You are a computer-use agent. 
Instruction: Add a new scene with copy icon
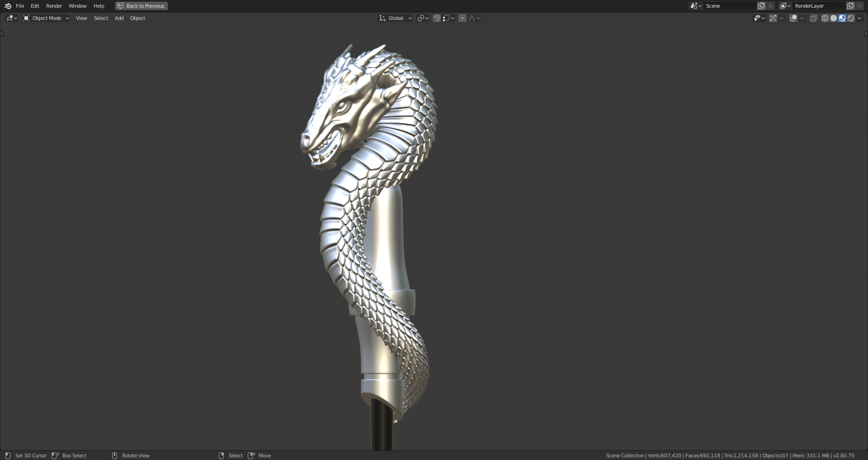(761, 6)
